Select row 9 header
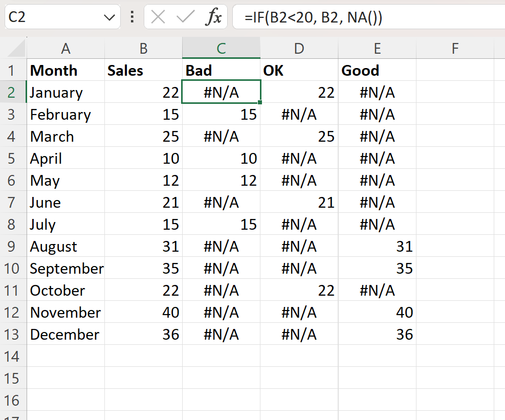Image resolution: width=505 pixels, height=420 pixels. click(x=13, y=247)
